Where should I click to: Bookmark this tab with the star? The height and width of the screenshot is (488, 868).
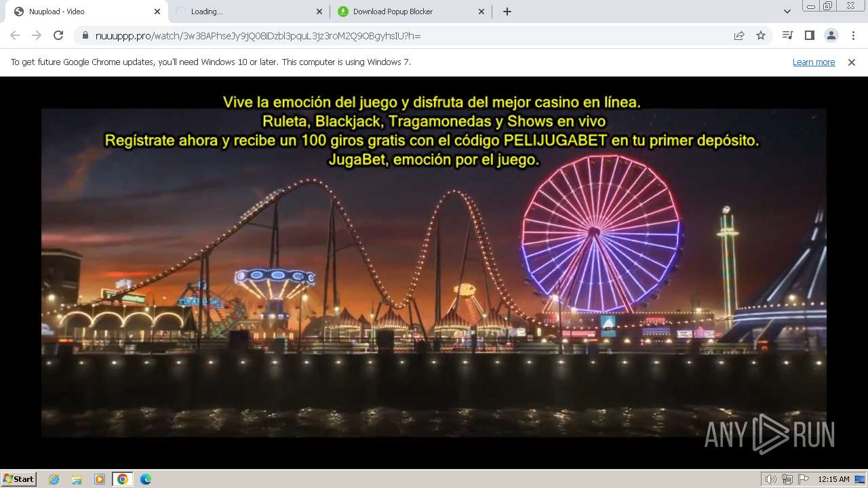761,35
